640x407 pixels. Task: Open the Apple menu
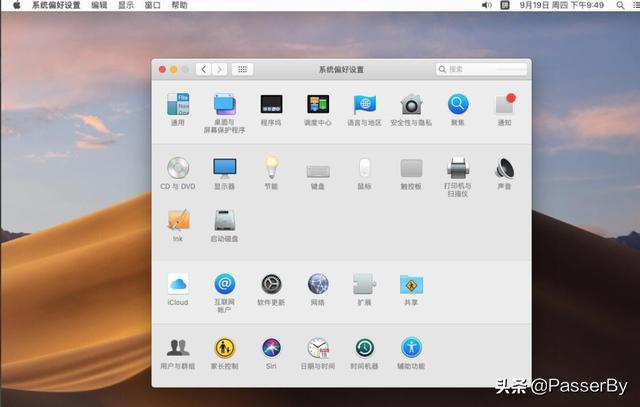(x=17, y=5)
